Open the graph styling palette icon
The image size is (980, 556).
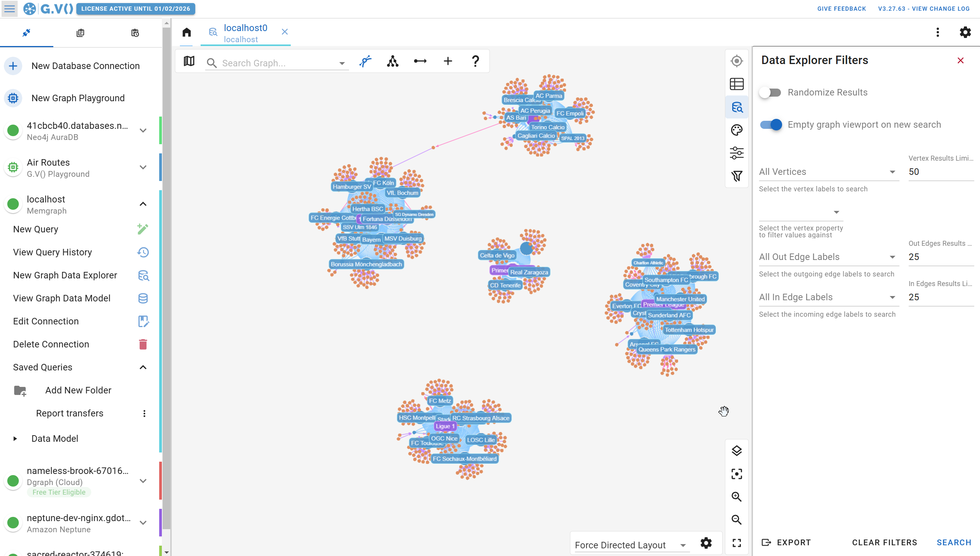(x=736, y=130)
